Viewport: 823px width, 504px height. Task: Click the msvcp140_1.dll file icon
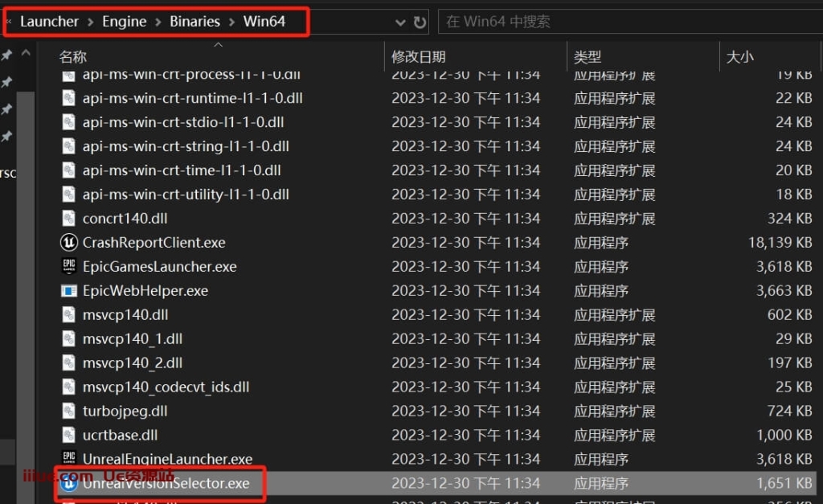pos(69,339)
